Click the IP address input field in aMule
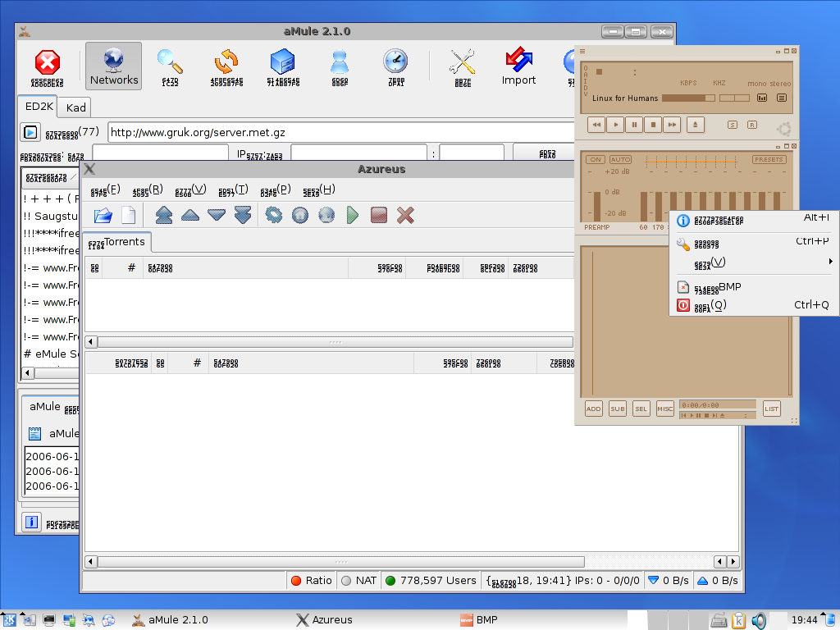The width and height of the screenshot is (840, 630). tap(358, 152)
